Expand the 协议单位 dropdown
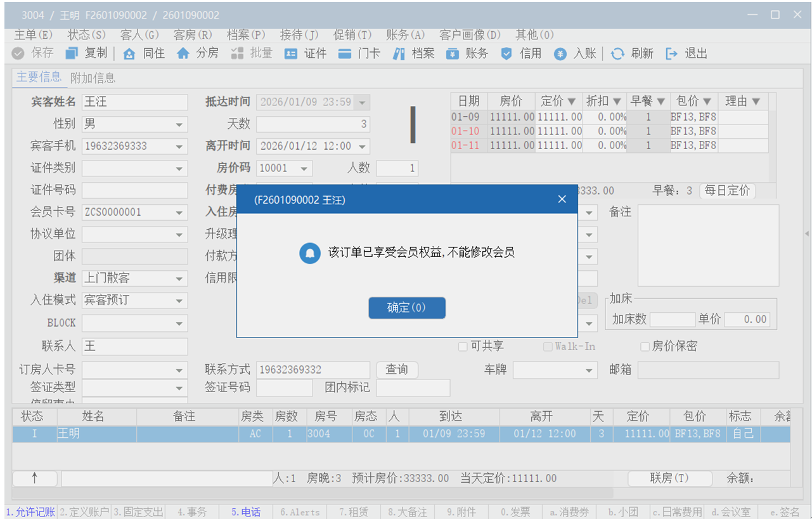This screenshot has width=812, height=519. click(x=180, y=235)
